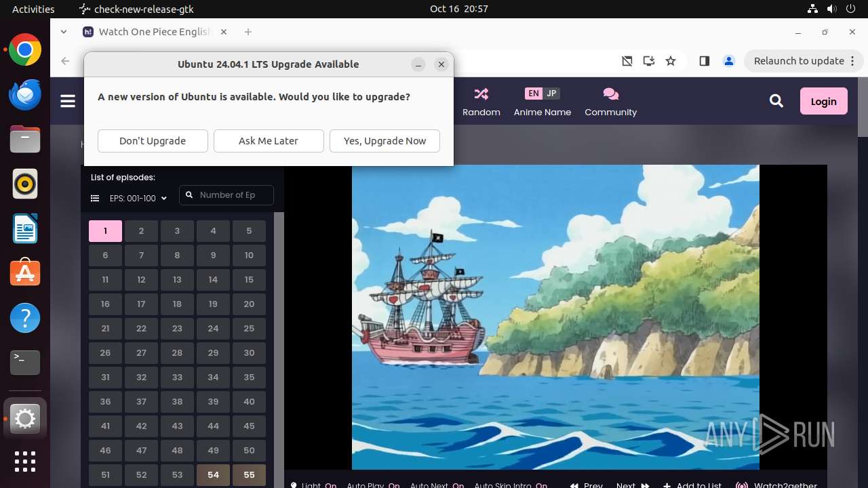The width and height of the screenshot is (868, 488).
Task: Switch to the Watch One Piece tab
Action: coord(155,32)
